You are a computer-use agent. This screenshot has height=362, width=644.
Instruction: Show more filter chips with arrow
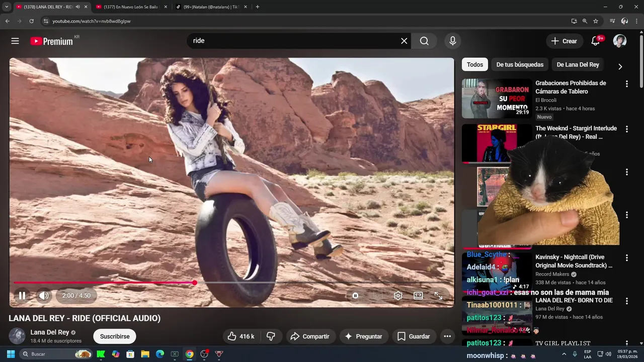(x=620, y=66)
